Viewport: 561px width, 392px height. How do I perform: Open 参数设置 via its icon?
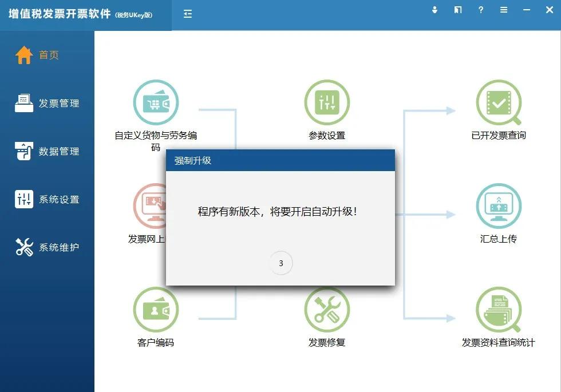327,102
